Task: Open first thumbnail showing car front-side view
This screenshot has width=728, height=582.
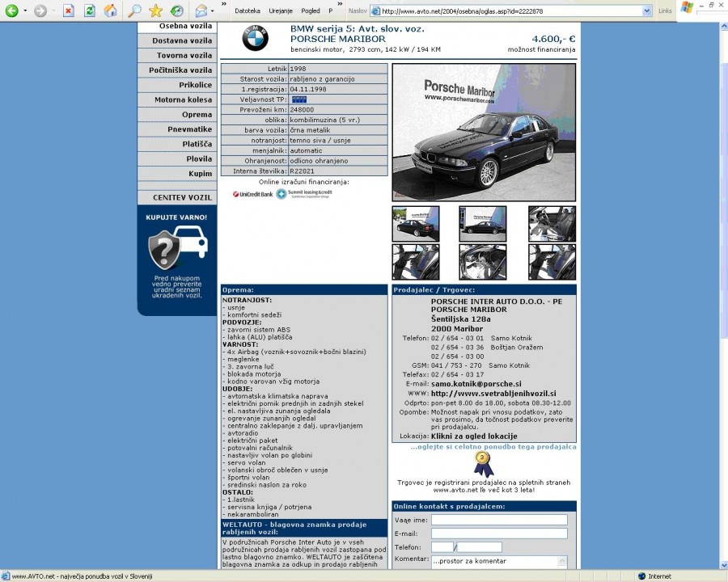Action: coord(416,224)
